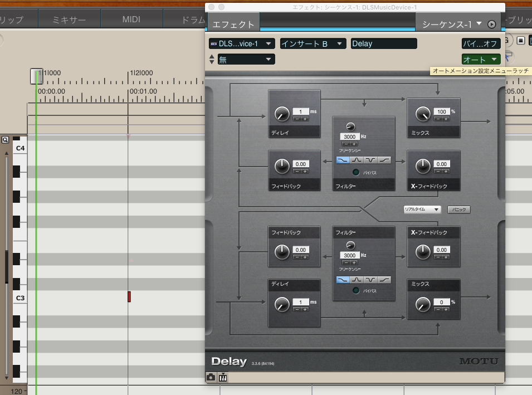Open the リアルタイム mode dropdown
The image size is (532, 395).
422,209
